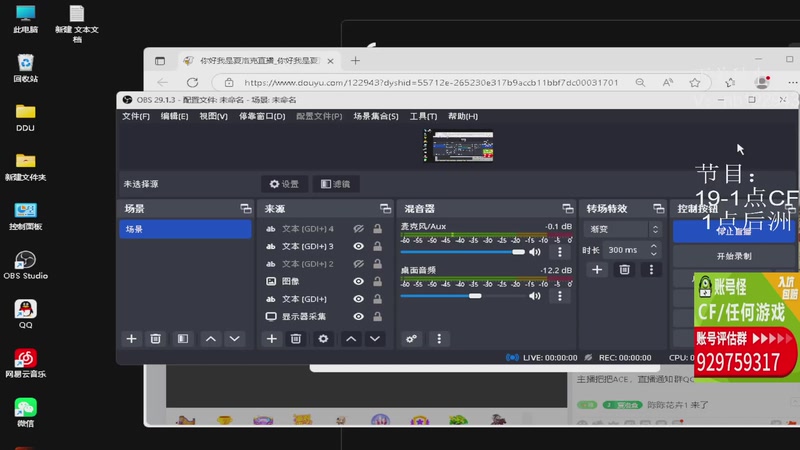This screenshot has width=800, height=450.
Task: Open OBS Studio desktop shortcut
Action: [26, 265]
